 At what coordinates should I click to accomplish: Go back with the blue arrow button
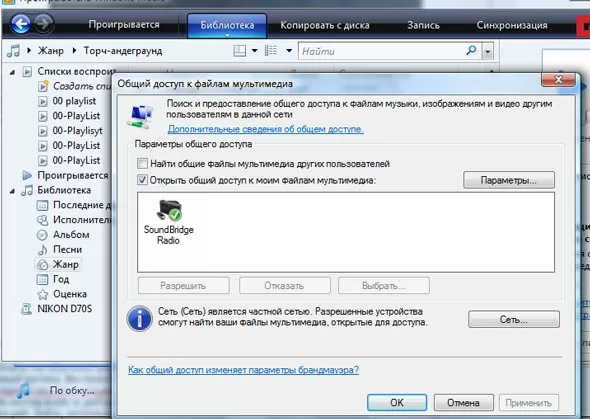click(x=20, y=24)
